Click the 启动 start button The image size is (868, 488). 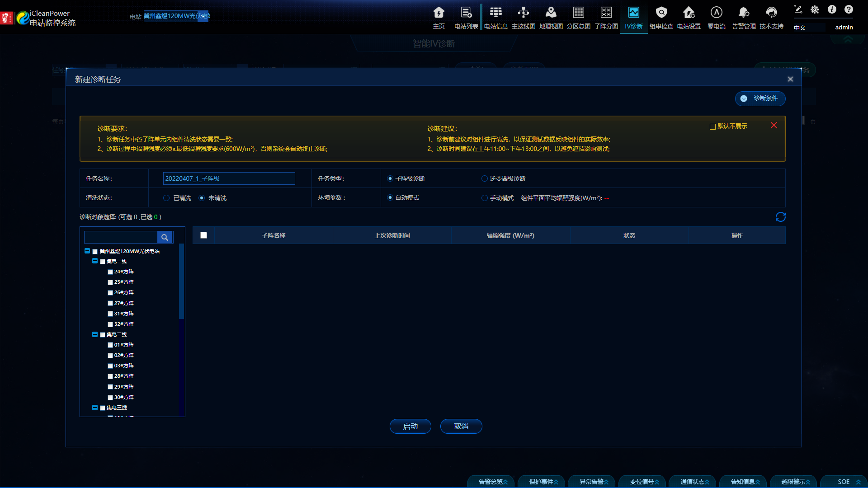[x=410, y=426]
